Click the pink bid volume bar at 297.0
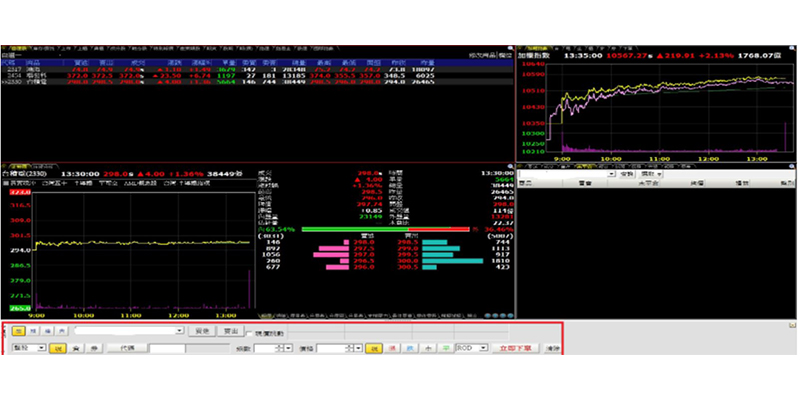The width and height of the screenshot is (800, 400). pos(331,255)
